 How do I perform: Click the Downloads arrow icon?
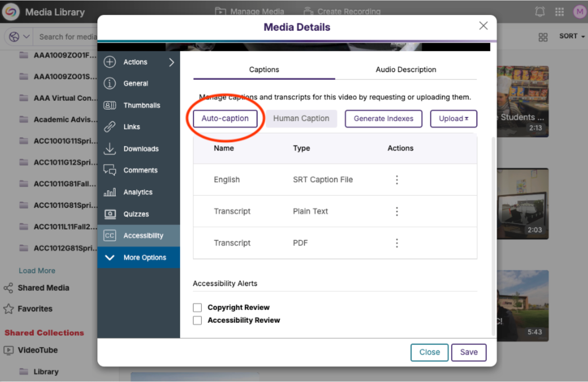pos(109,148)
